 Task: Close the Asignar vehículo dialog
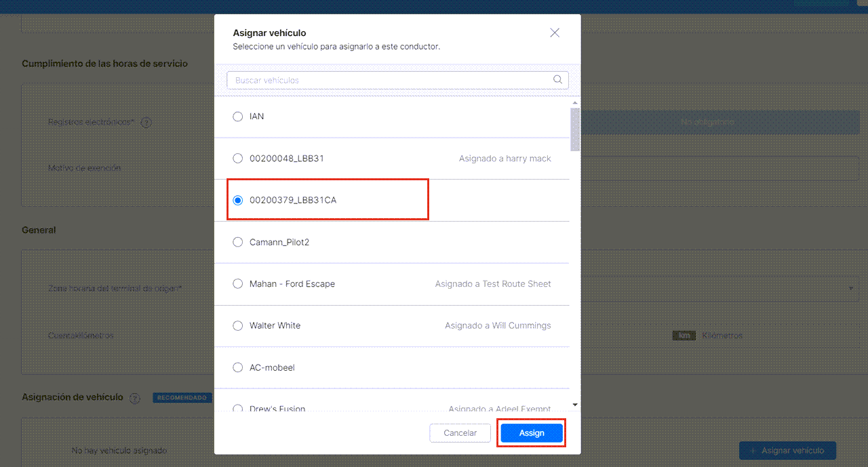point(555,33)
